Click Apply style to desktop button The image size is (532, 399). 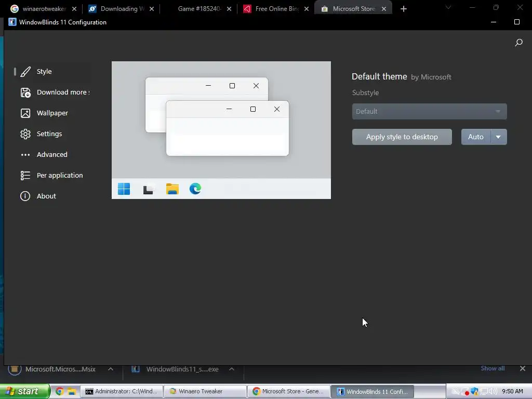[x=402, y=137]
